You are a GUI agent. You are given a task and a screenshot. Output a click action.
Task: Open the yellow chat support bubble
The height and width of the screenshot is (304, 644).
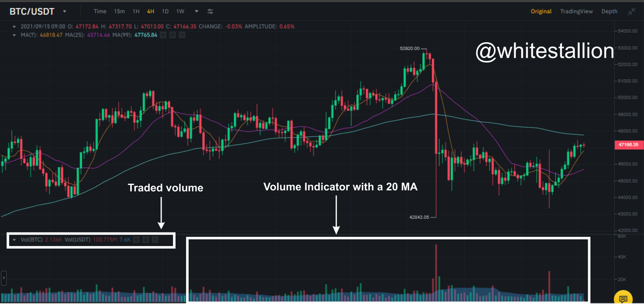(623, 298)
